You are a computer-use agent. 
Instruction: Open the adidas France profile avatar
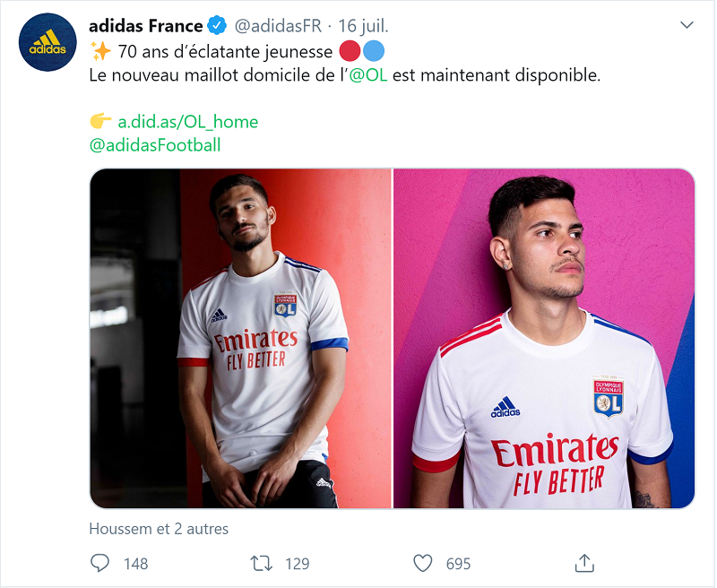click(x=48, y=42)
